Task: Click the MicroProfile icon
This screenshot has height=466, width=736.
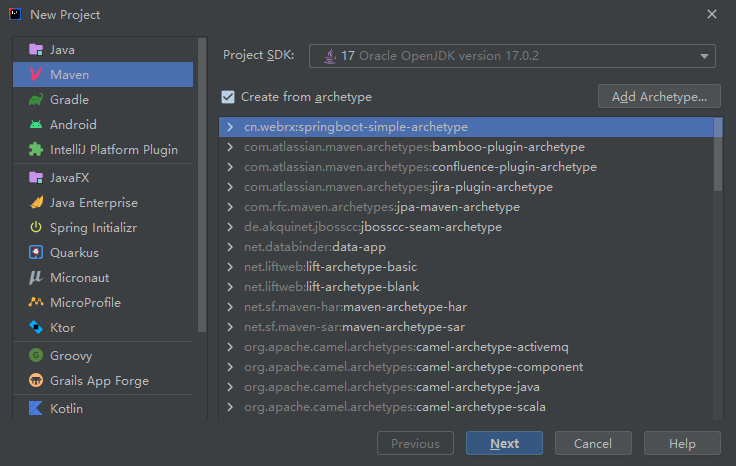Action: pos(36,302)
